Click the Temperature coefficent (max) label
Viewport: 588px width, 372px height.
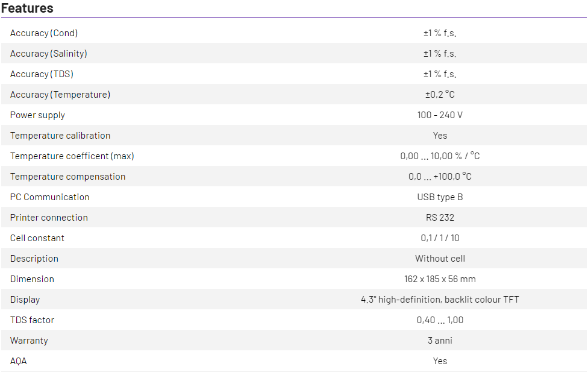click(x=72, y=156)
